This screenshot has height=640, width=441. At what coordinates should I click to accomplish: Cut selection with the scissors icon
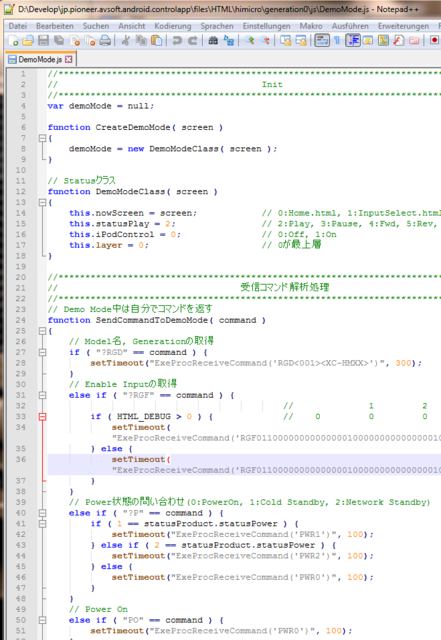tap(126, 40)
